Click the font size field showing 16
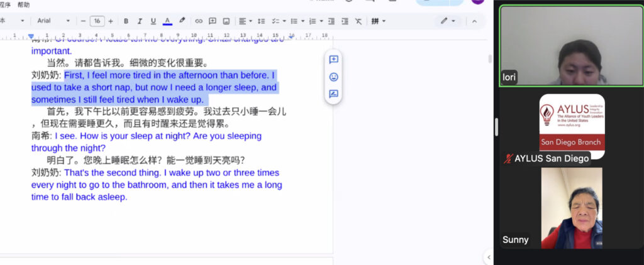 [97, 21]
